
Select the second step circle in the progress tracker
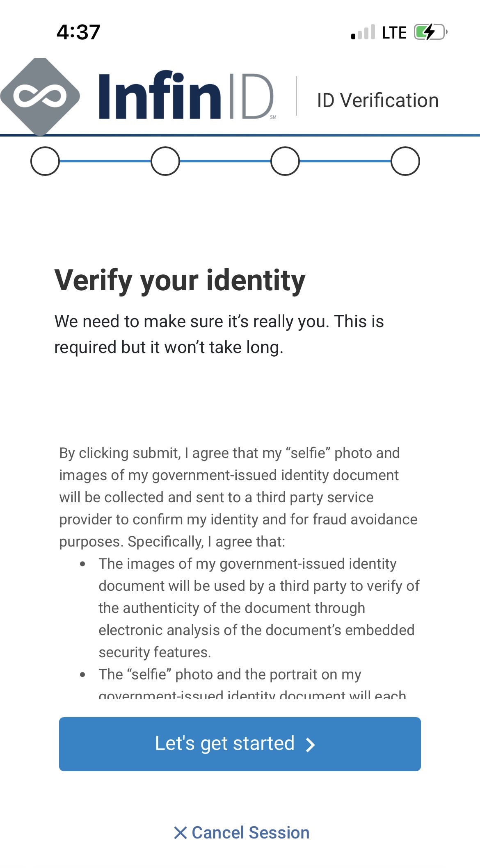tap(165, 161)
